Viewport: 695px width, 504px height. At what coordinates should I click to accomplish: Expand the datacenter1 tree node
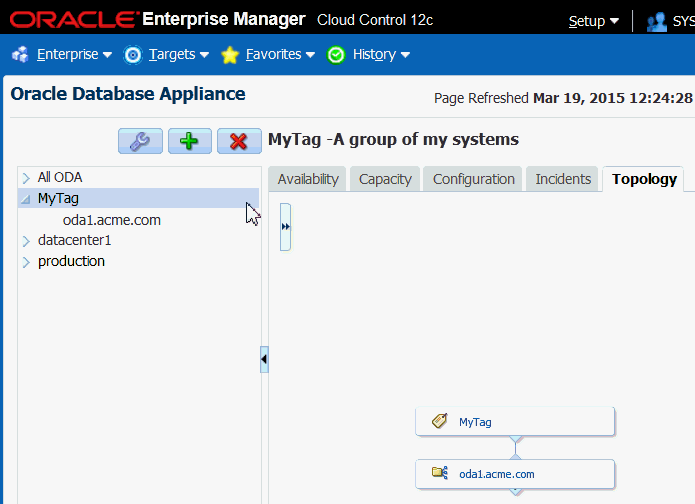26,241
